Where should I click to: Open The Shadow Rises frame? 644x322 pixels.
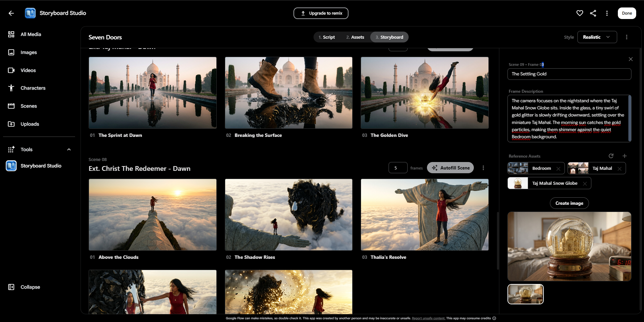[289, 215]
